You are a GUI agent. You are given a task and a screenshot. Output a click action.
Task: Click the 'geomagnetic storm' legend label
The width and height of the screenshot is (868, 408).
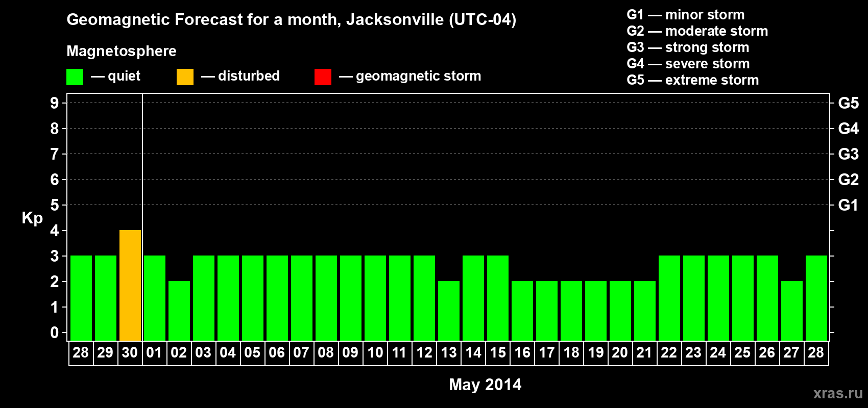[x=419, y=76]
